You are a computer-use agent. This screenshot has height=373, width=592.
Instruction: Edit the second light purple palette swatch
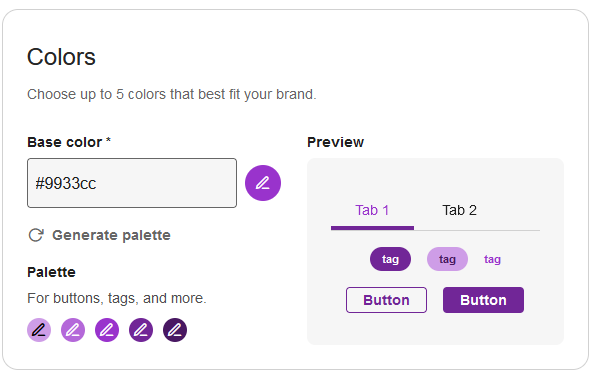click(73, 330)
